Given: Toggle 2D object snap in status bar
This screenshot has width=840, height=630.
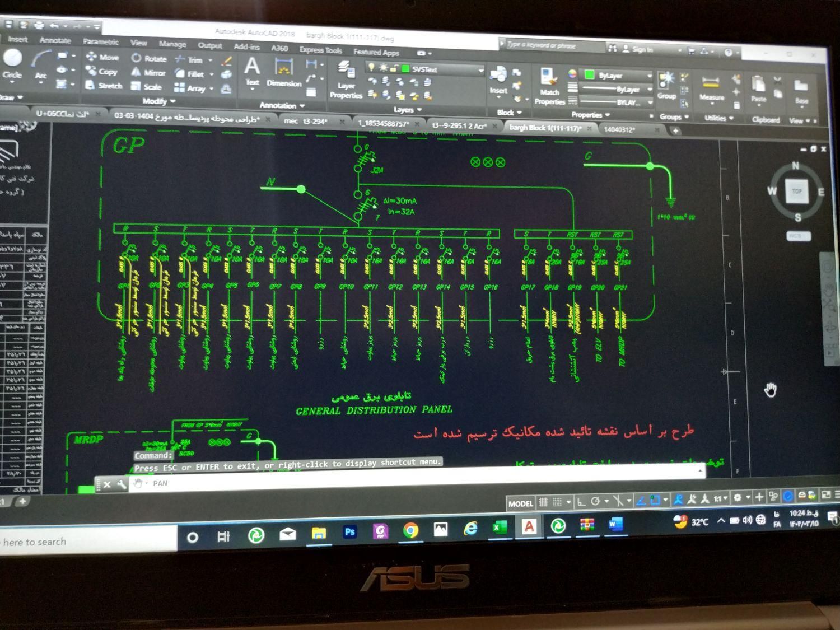Looking at the screenshot, I should coord(655,500).
